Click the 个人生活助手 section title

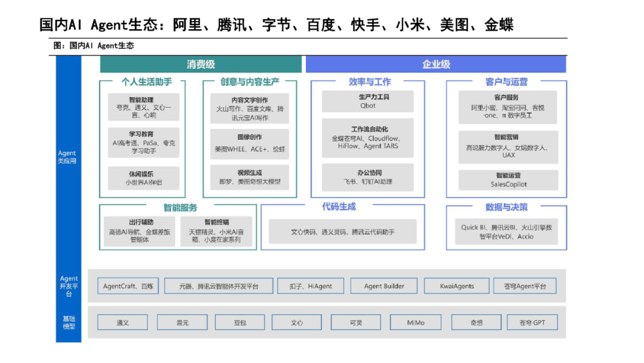146,82
